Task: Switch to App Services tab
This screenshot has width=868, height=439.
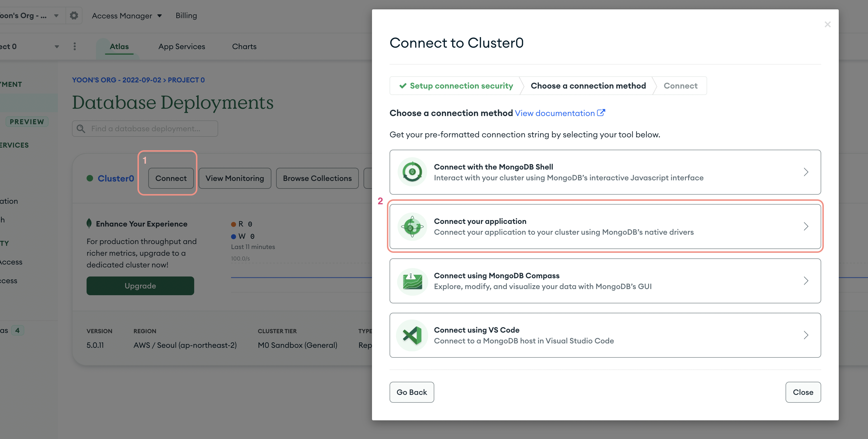Action: click(x=182, y=46)
